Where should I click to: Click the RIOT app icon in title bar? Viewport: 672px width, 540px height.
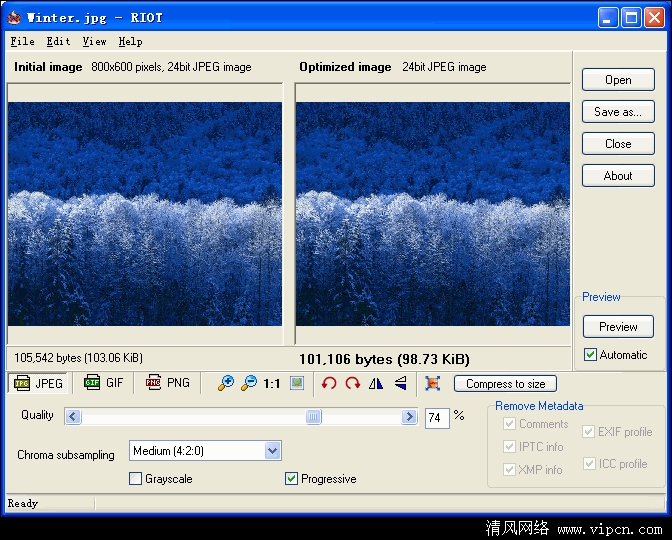pos(14,18)
